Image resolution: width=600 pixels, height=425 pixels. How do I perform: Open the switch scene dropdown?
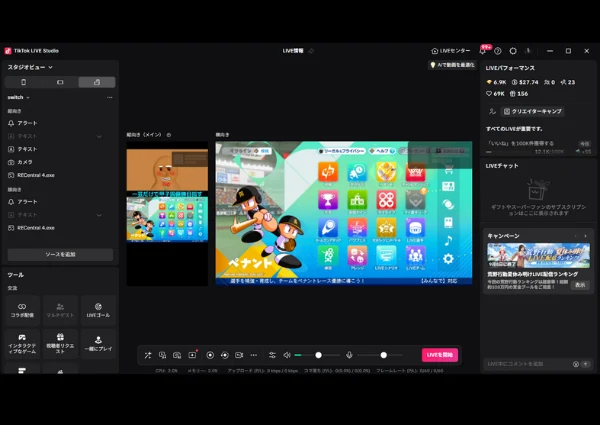pos(18,98)
